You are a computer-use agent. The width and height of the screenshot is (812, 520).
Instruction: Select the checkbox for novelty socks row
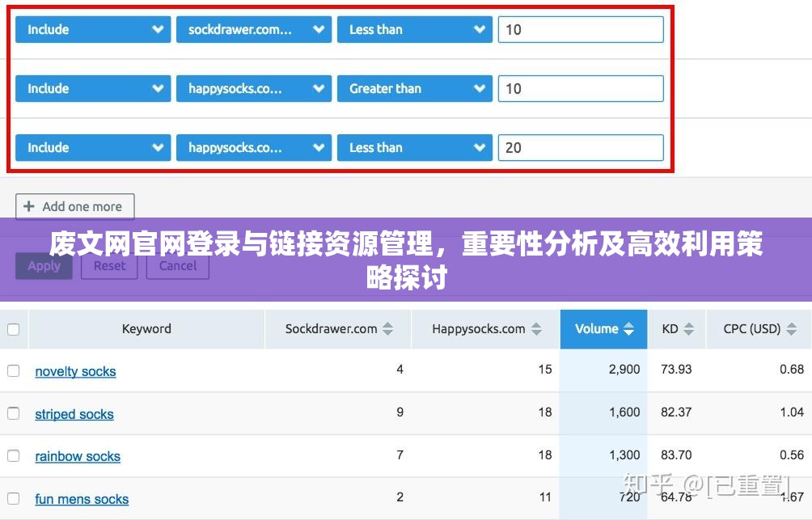click(13, 370)
